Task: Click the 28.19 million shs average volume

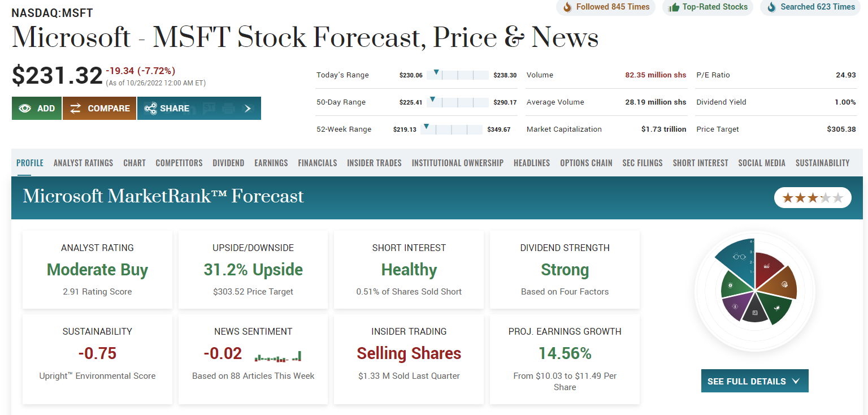Action: 656,102
